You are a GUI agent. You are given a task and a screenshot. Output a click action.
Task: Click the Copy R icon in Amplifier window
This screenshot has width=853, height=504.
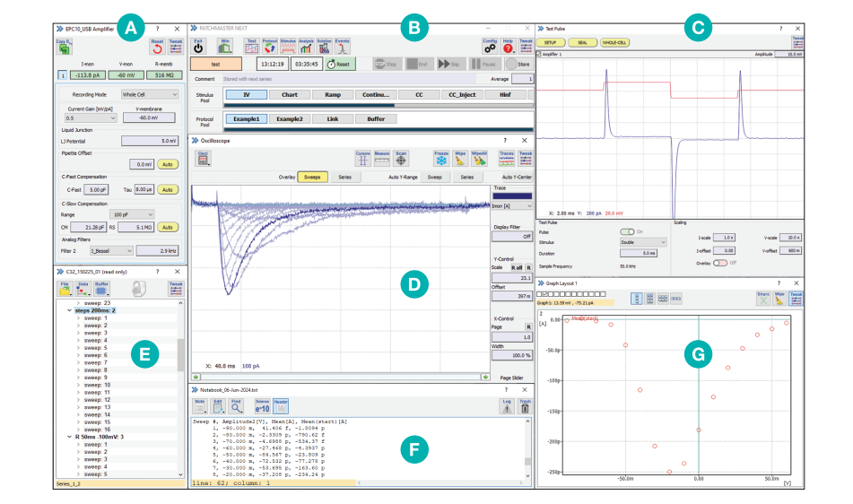[x=65, y=47]
